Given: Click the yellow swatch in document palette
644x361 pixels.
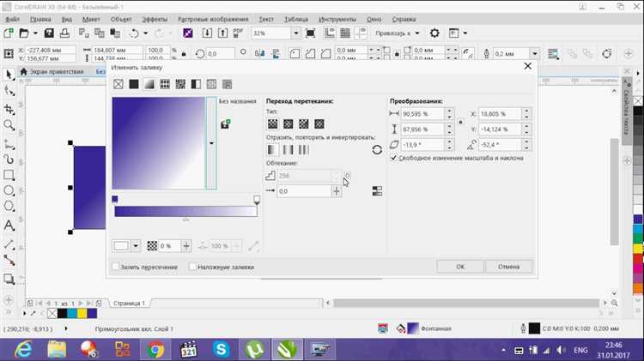Looking at the screenshot, I should (82, 314).
